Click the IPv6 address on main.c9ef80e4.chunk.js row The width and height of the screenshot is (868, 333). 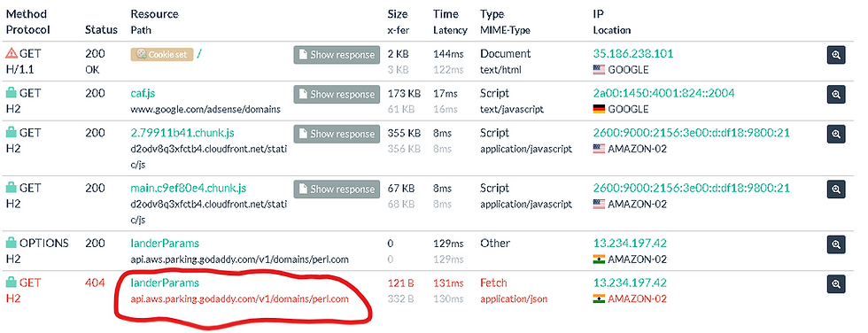pos(691,189)
